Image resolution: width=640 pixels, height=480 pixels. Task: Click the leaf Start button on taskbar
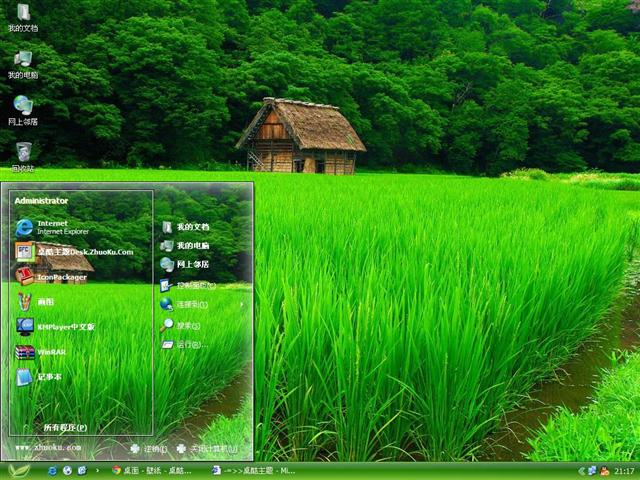tap(19, 471)
